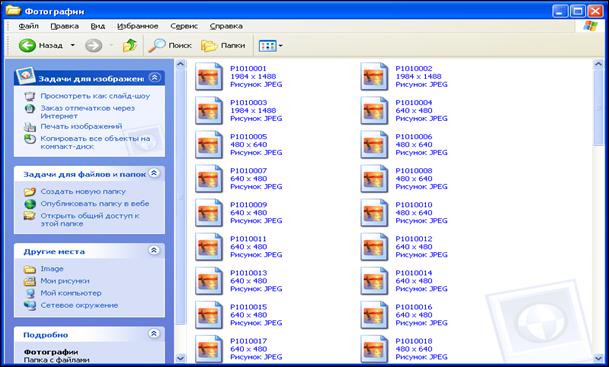Collapse the Другие места panel
Screen dimensions: 609x367
(154, 250)
